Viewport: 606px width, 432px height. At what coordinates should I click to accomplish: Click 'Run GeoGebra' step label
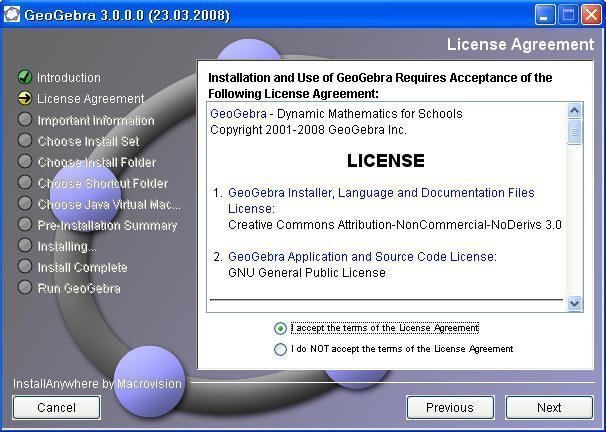click(79, 289)
